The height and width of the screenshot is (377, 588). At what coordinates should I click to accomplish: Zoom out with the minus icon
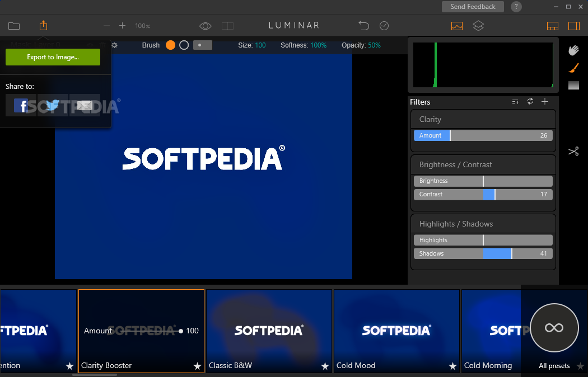click(106, 26)
